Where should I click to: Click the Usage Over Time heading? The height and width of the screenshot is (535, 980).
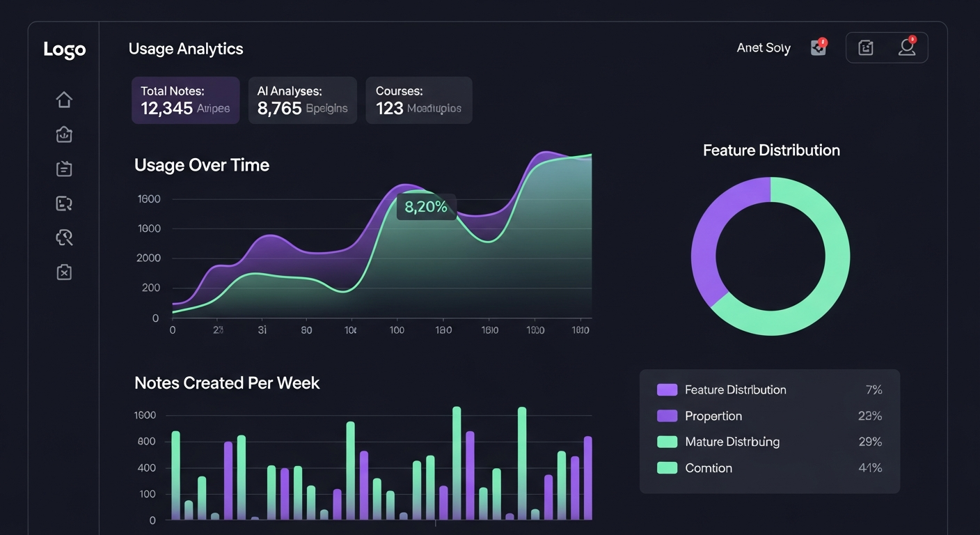point(202,165)
